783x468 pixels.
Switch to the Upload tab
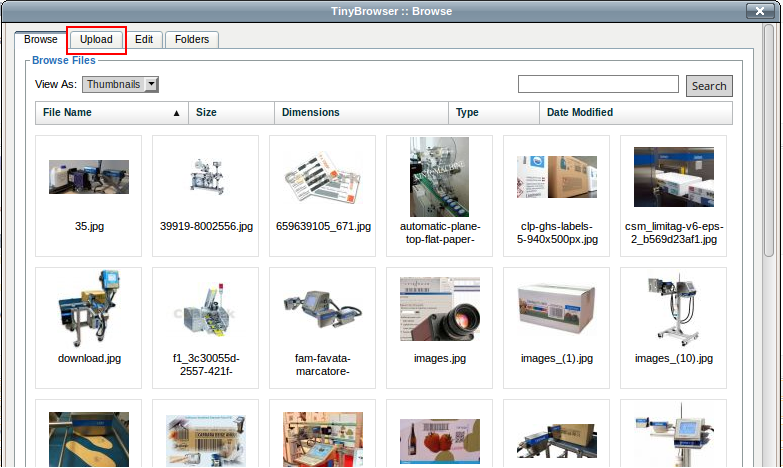(x=96, y=39)
